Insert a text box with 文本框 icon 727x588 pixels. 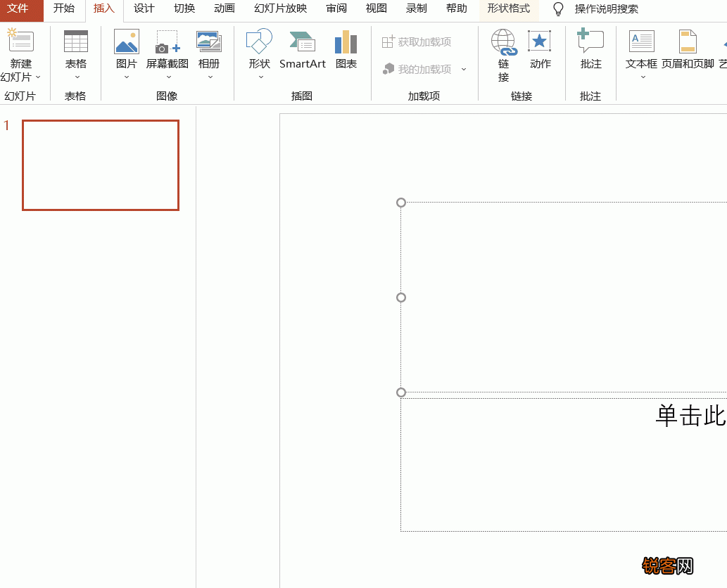[642, 41]
